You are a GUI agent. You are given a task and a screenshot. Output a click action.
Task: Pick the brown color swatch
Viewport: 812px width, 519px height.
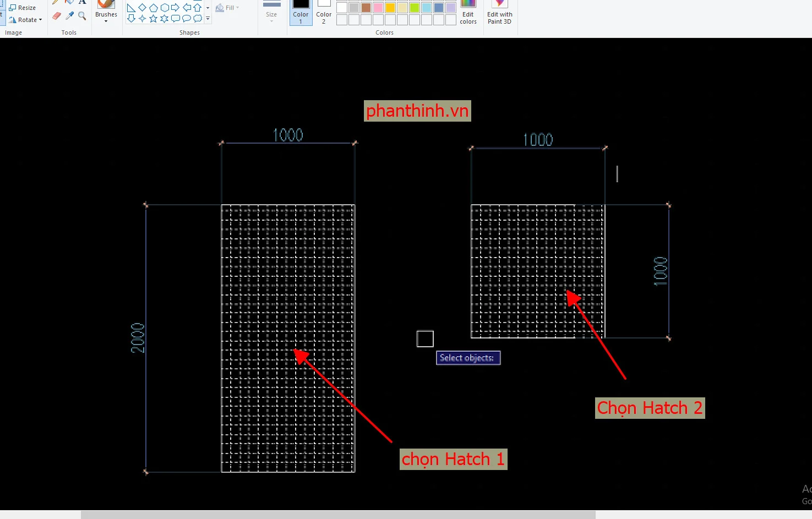[x=366, y=8]
